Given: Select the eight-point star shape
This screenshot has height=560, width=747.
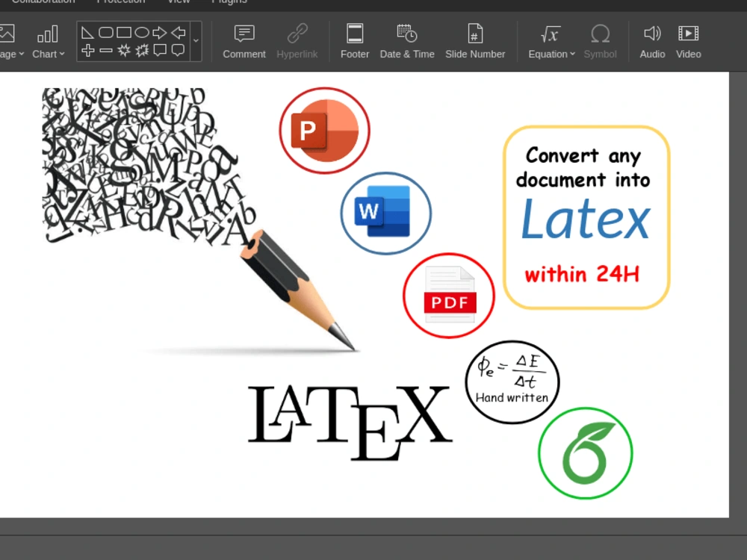Looking at the screenshot, I should (x=124, y=50).
